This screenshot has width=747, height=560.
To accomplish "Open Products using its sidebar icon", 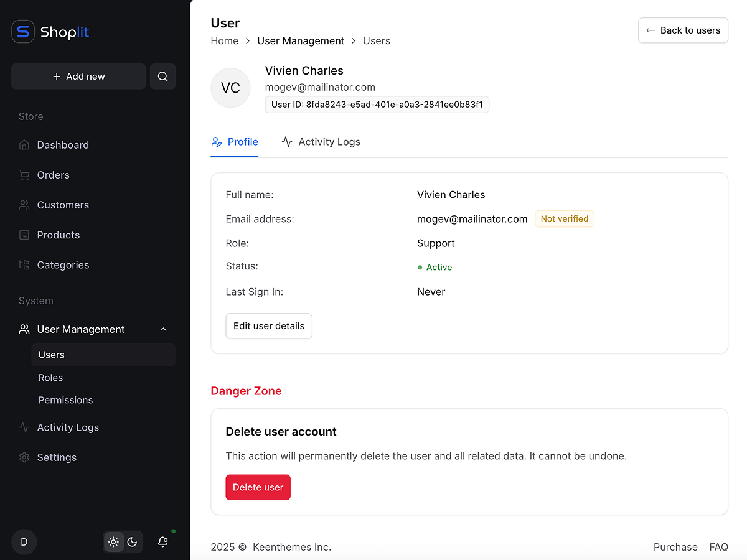I will pyautogui.click(x=24, y=235).
